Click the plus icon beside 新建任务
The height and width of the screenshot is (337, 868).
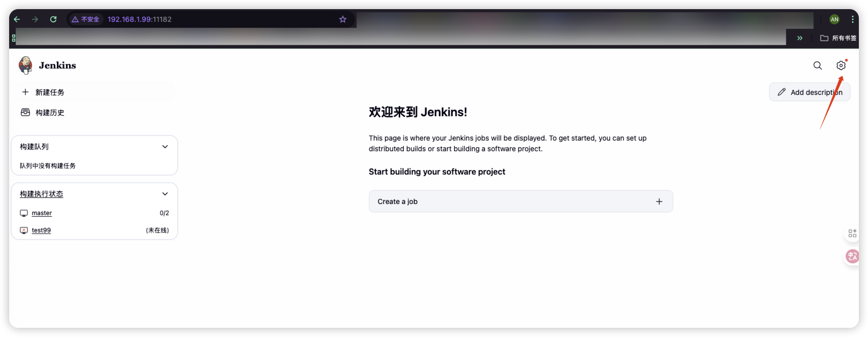[25, 92]
